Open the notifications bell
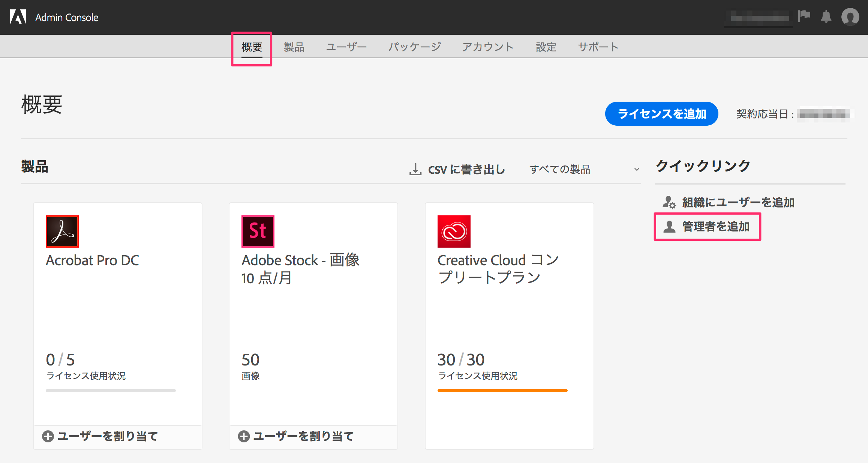Screen dimensions: 868x463 pyautogui.click(x=826, y=17)
